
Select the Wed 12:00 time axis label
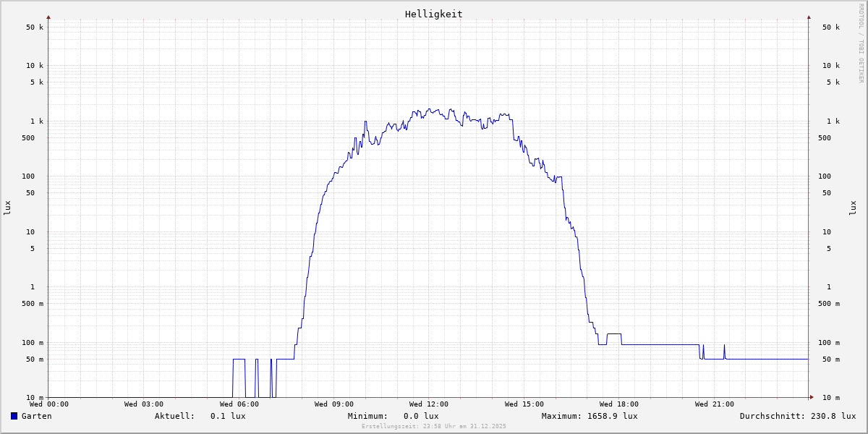(429, 404)
